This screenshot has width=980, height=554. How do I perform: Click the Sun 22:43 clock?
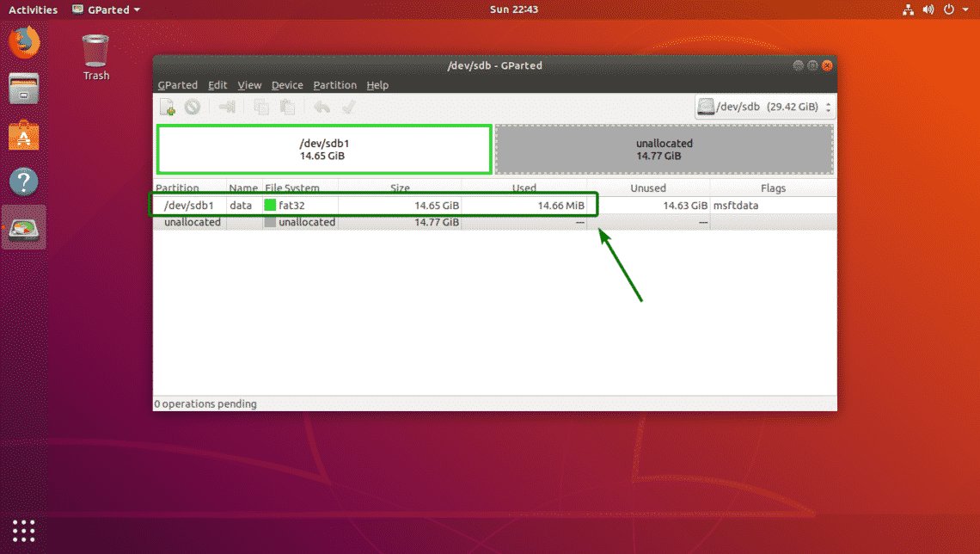click(x=514, y=9)
